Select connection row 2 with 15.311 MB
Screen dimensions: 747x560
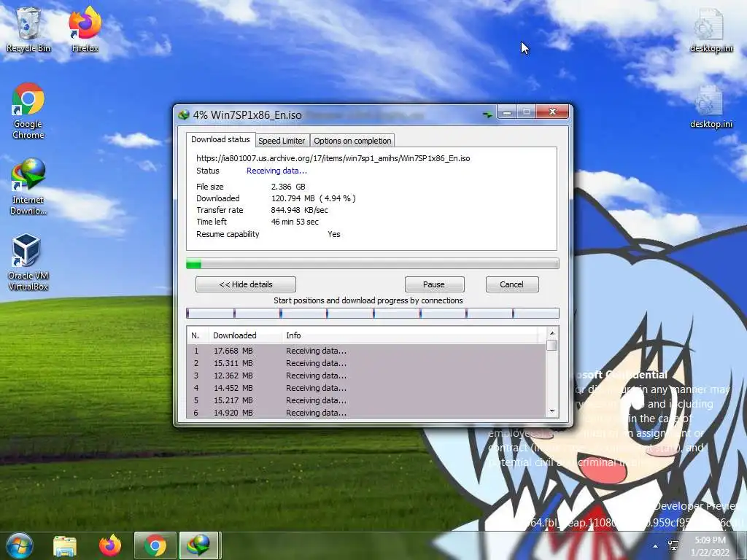(366, 363)
